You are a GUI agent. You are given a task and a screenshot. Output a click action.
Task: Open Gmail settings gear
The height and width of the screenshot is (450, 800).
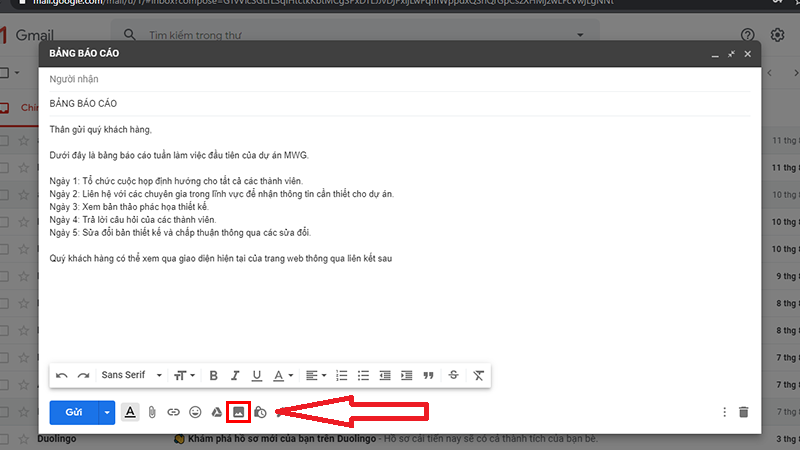pos(777,35)
